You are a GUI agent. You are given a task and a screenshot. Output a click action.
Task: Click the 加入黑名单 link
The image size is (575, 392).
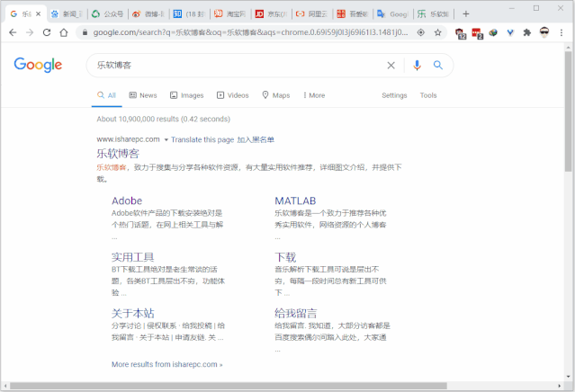pos(256,139)
